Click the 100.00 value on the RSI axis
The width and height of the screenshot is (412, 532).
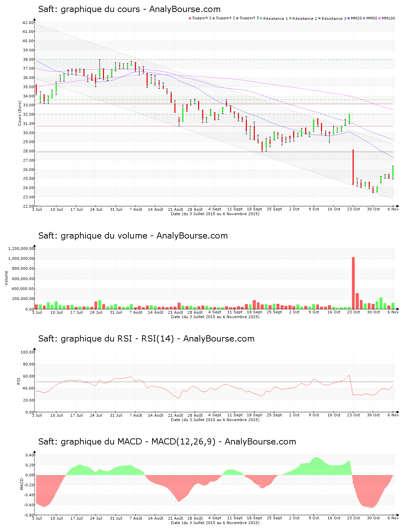pyautogui.click(x=27, y=352)
